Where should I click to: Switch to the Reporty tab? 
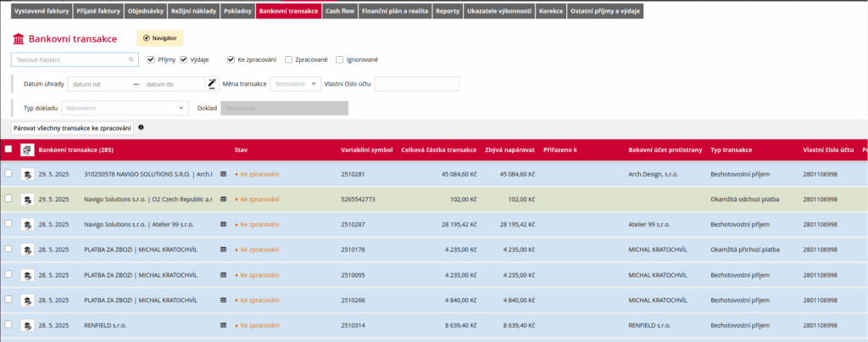(448, 11)
